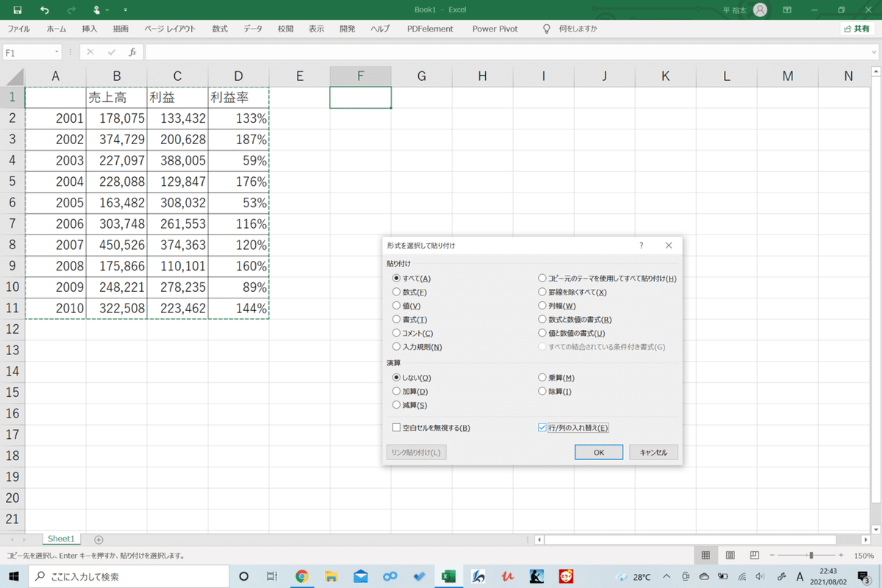882x588 pixels.
Task: Click the Undo arrow icon
Action: tap(45, 10)
